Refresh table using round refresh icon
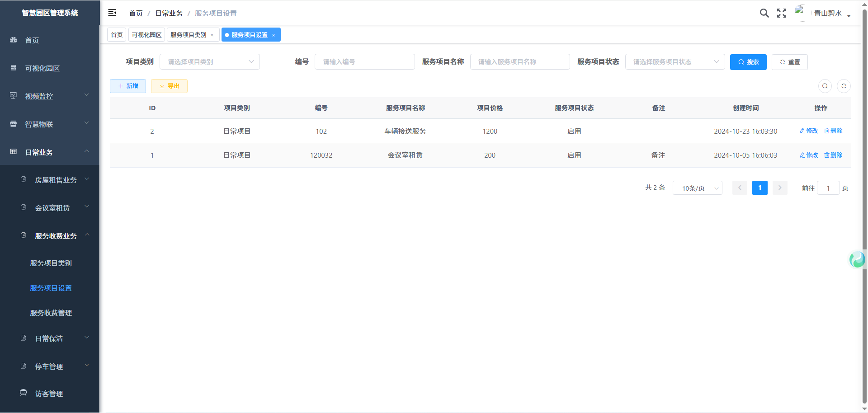The image size is (868, 413). (x=844, y=86)
